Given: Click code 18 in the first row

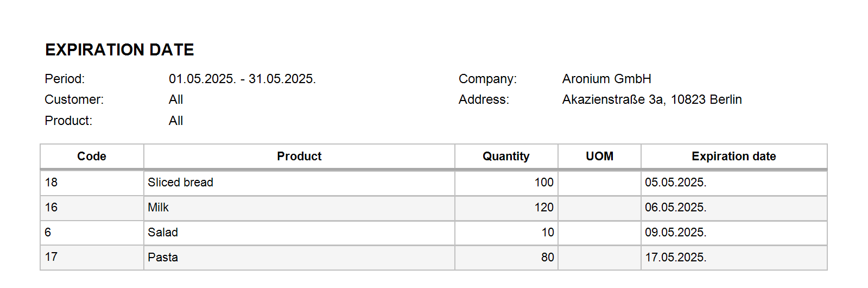Looking at the screenshot, I should (x=51, y=183).
